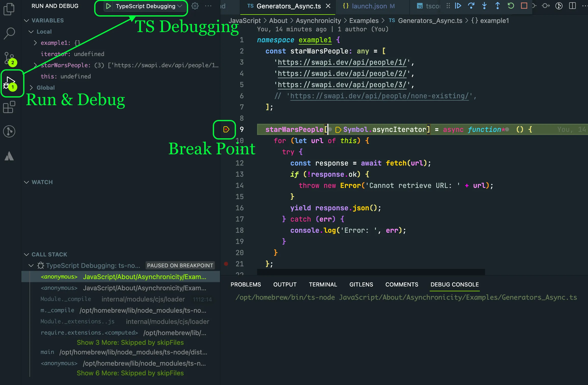The image size is (588, 385).
Task: Stop the debugging session
Action: coord(524,6)
